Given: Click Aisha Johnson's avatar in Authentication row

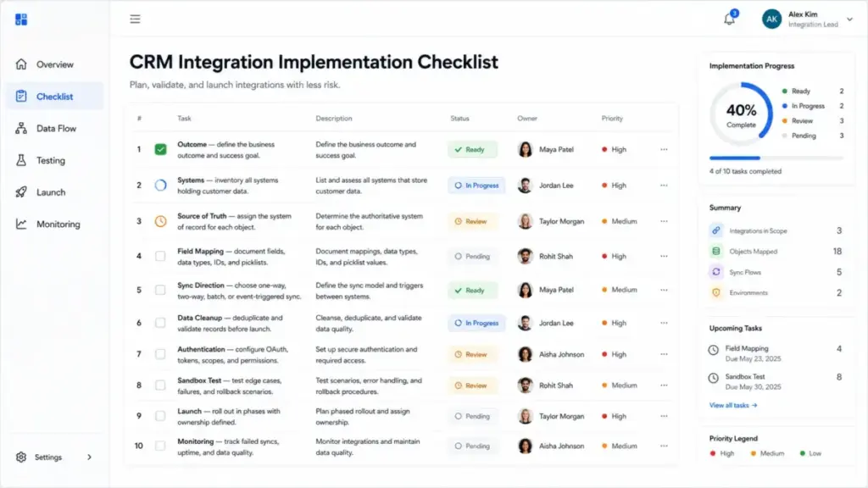Looking at the screenshot, I should (x=525, y=354).
